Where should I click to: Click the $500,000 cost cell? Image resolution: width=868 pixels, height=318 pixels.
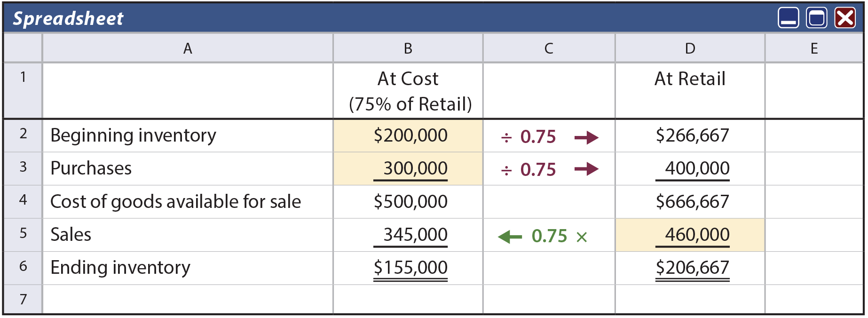click(408, 201)
